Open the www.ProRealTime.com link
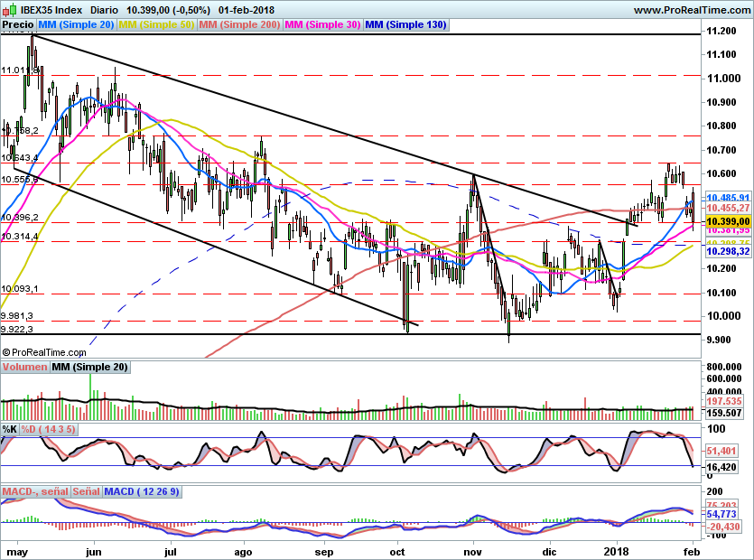The width and height of the screenshot is (754, 560). (x=692, y=9)
